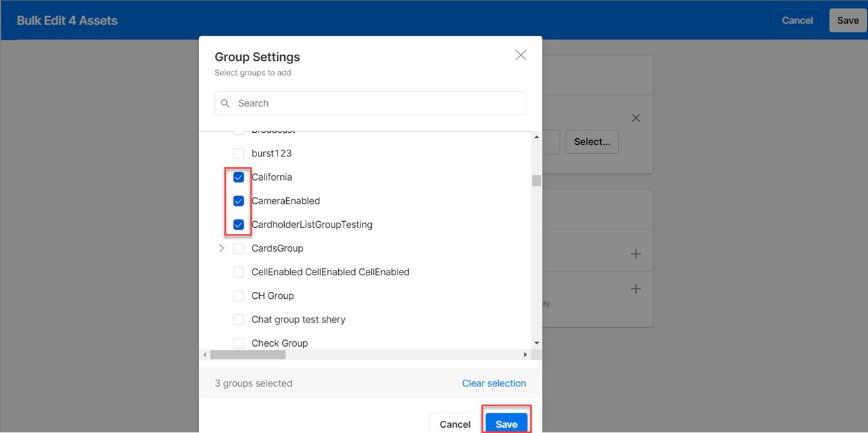This screenshot has width=868, height=433.
Task: Uncheck the California group checkbox
Action: [x=238, y=177]
